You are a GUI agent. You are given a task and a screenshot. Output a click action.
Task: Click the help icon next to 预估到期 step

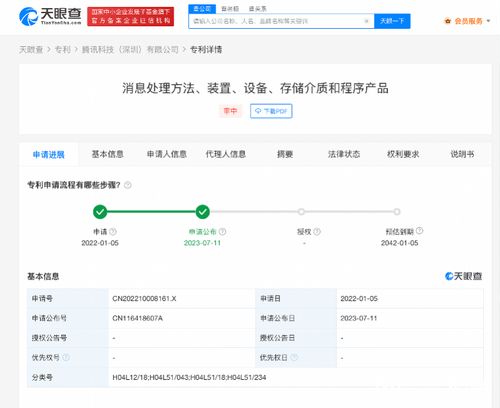[x=420, y=230]
